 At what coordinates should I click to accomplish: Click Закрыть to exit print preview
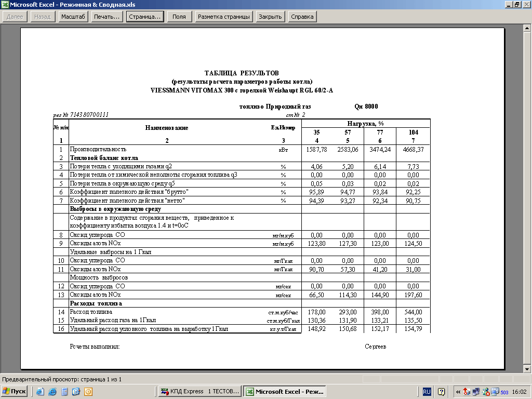(x=270, y=17)
